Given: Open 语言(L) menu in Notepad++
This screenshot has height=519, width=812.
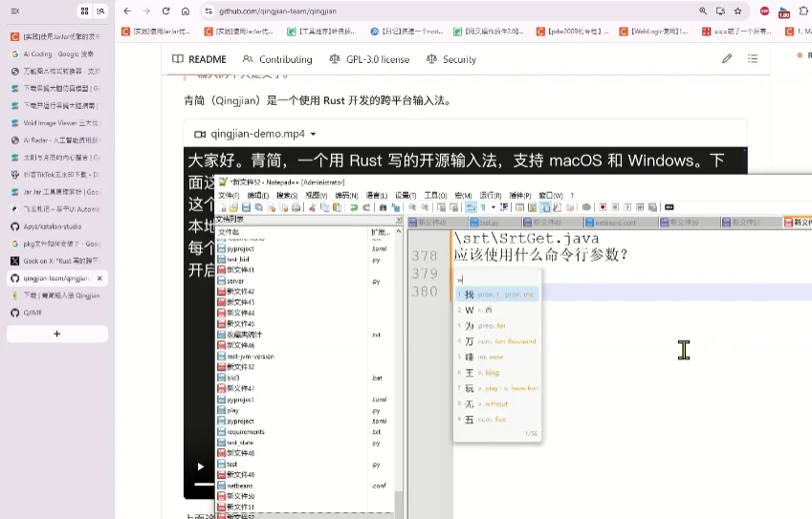Looking at the screenshot, I should coord(377,195).
